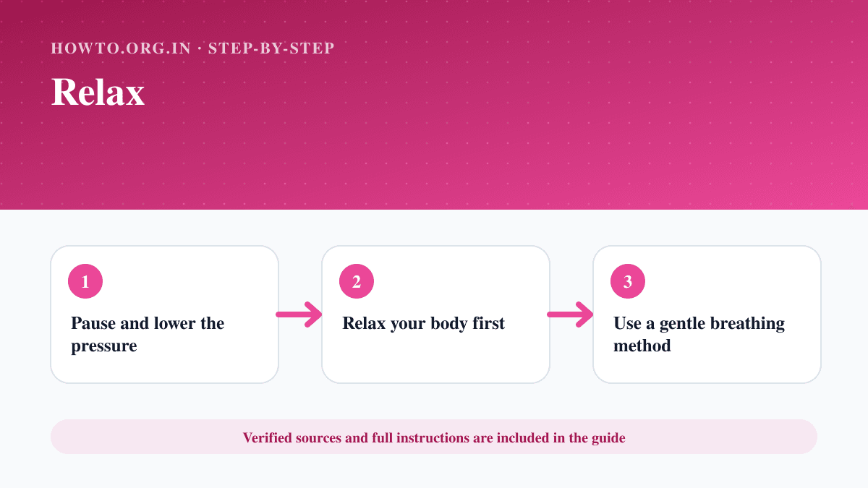The image size is (868, 488).
Task: Click the pink number 2 step badge
Action: pyautogui.click(x=357, y=281)
